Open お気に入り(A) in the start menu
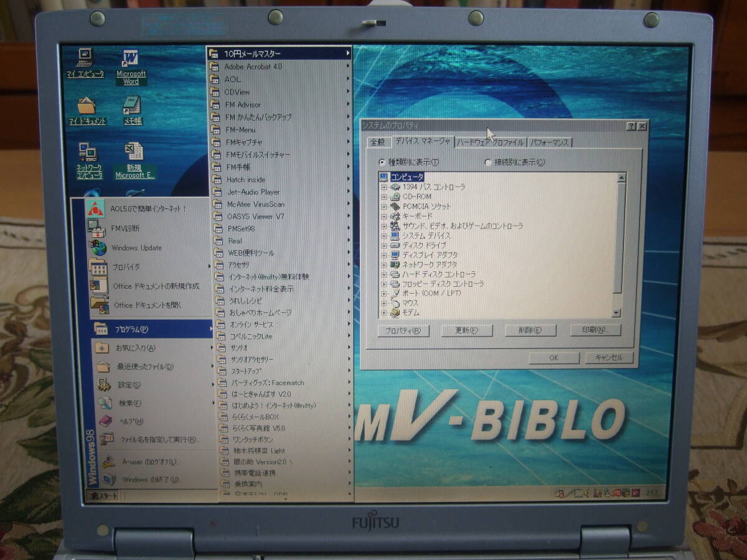The height and width of the screenshot is (560, 747). [x=154, y=348]
